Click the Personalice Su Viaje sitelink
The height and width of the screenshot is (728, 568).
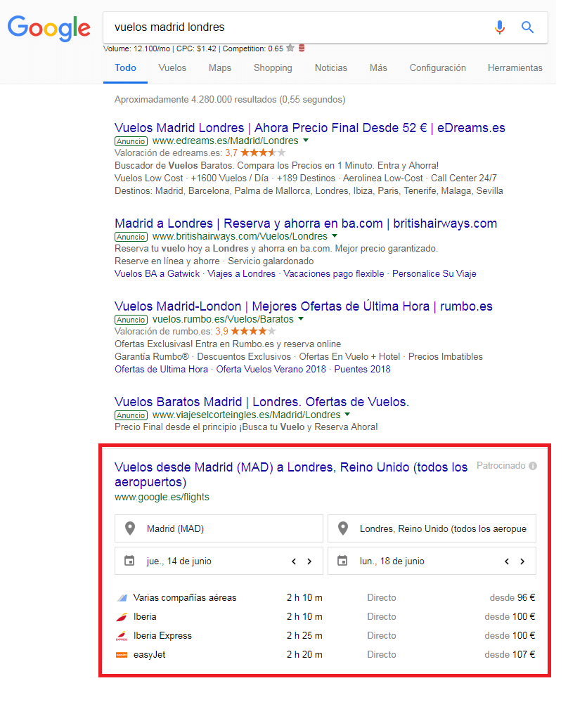coord(434,274)
